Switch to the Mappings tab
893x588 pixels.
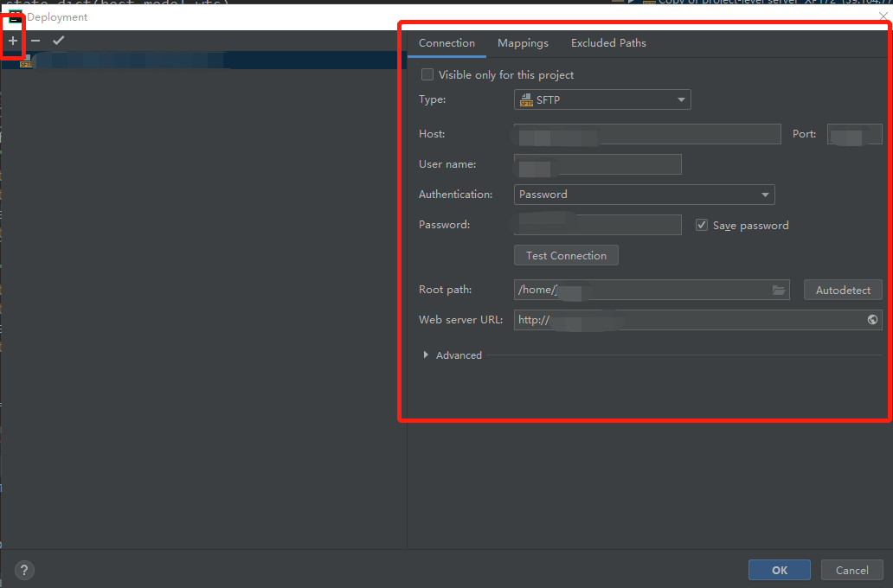click(523, 43)
